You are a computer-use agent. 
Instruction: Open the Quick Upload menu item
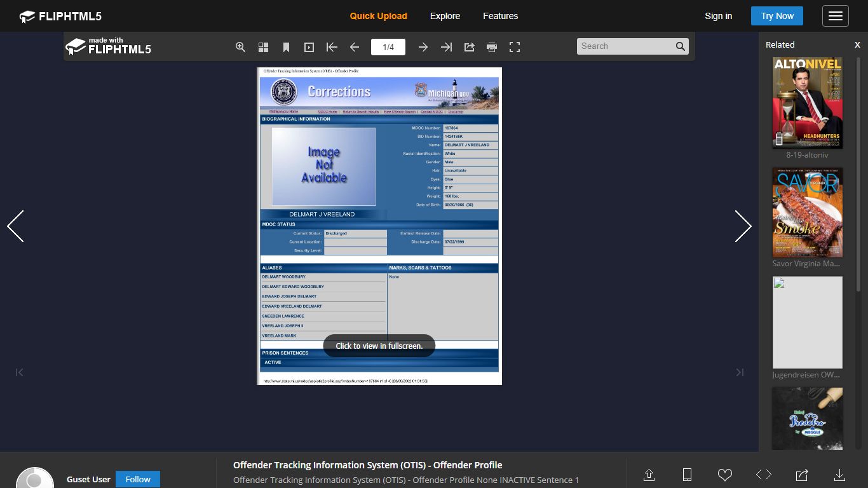(x=378, y=16)
